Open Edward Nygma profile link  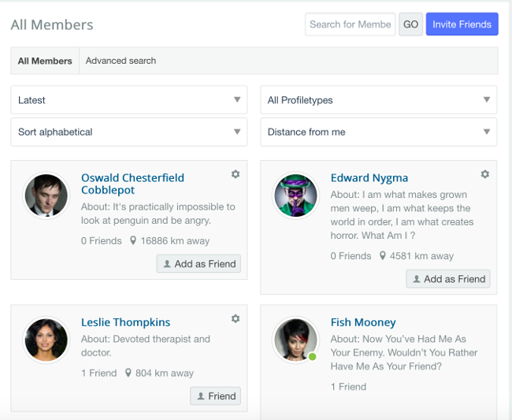pyautogui.click(x=369, y=178)
